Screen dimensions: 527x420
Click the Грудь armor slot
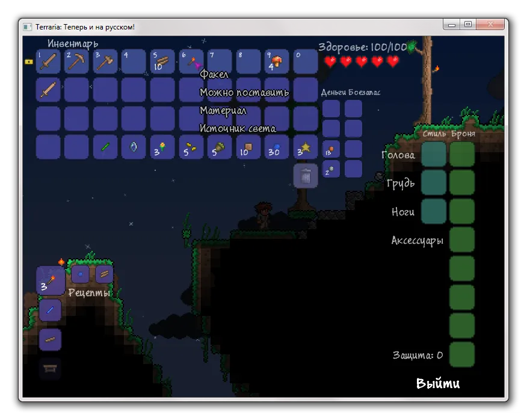point(462,182)
